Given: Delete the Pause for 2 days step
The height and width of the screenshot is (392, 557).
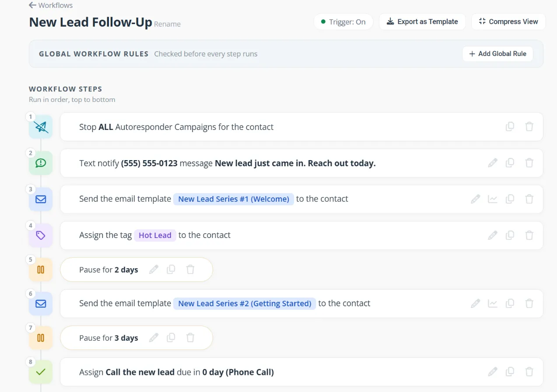Looking at the screenshot, I should (x=190, y=269).
